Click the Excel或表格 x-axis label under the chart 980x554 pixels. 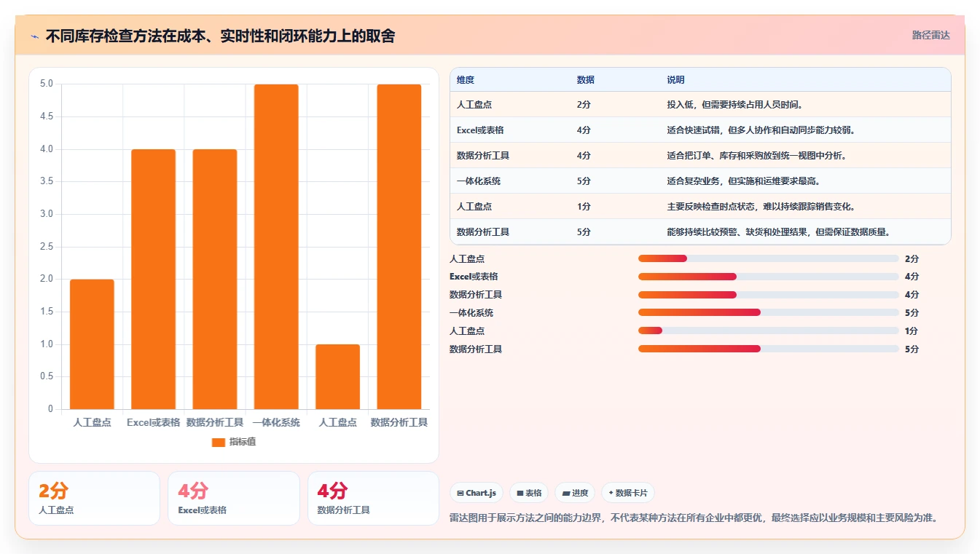click(153, 422)
